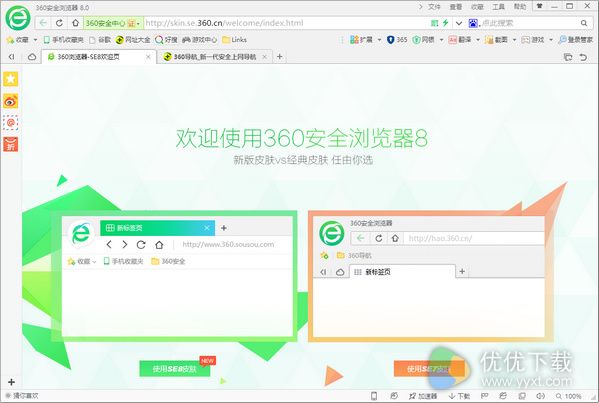Expand the 截图 dropdown arrow
The width and height of the screenshot is (599, 403).
(515, 40)
